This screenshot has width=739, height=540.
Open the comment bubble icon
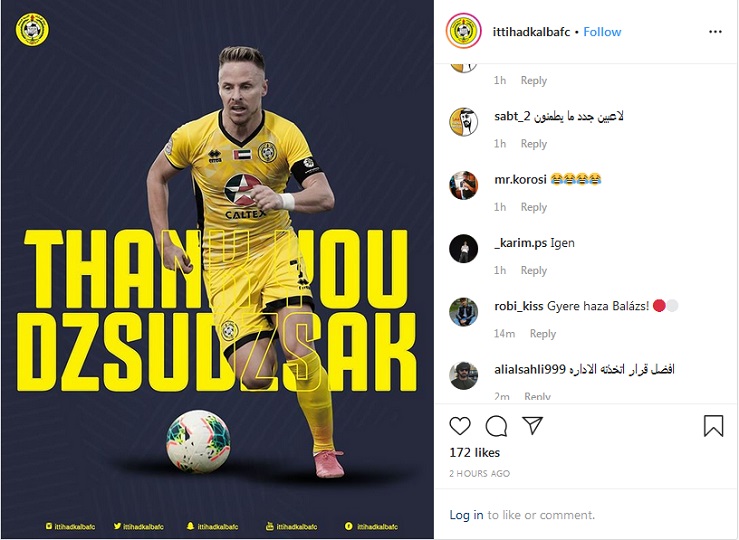pyautogui.click(x=496, y=426)
